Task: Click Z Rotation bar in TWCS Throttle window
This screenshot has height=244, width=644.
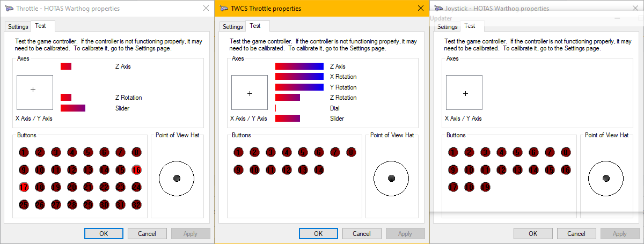Action: point(288,98)
